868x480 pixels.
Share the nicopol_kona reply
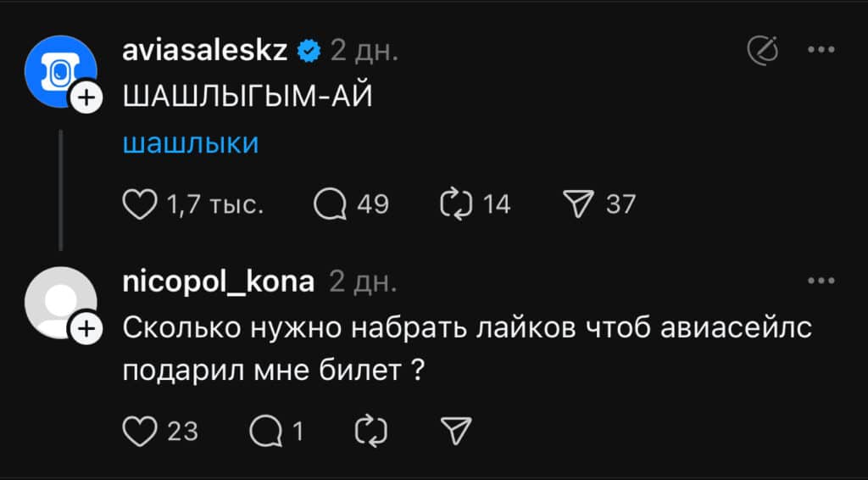(456, 432)
